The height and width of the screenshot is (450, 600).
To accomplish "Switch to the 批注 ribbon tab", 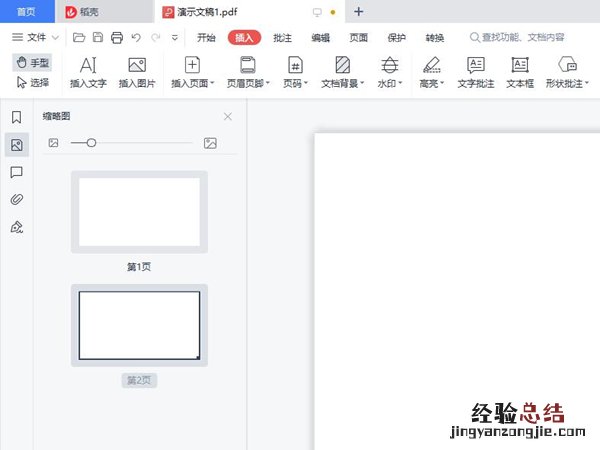I will 282,38.
